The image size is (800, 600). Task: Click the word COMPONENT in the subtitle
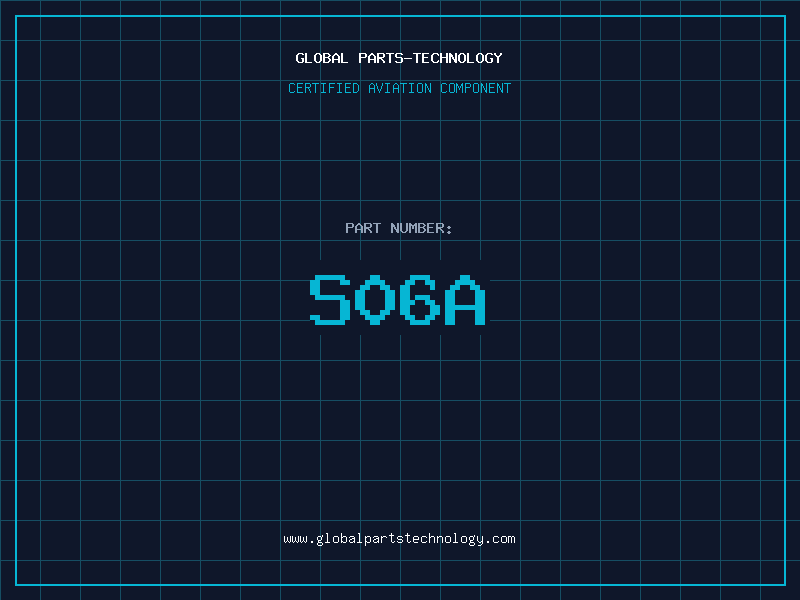[476, 88]
